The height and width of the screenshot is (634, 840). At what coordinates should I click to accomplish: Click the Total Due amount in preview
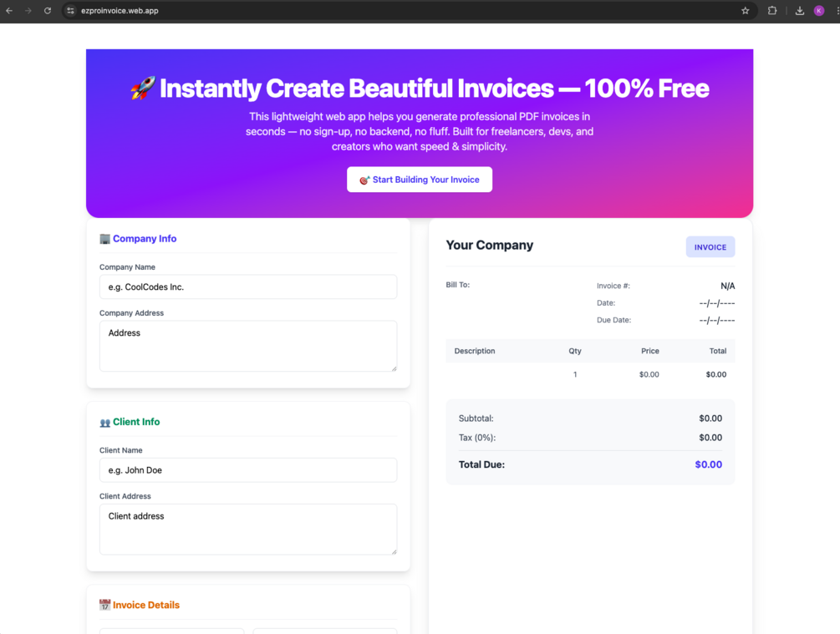[708, 464]
